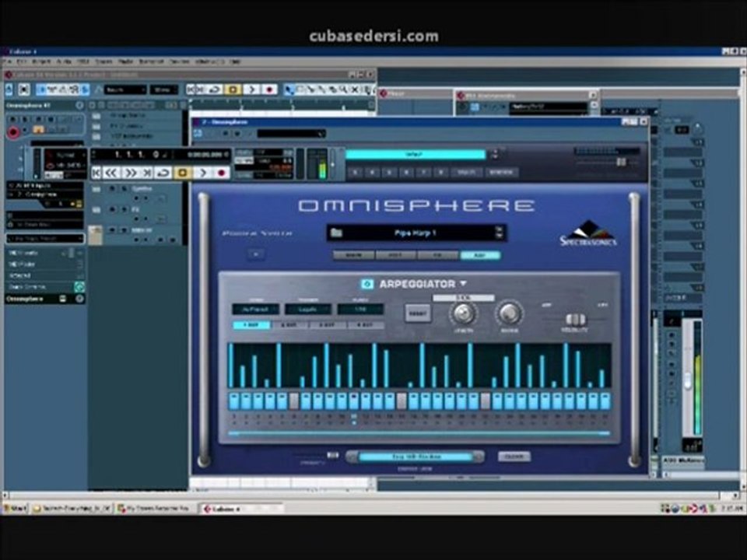The height and width of the screenshot is (560, 747).
Task: Toggle arpeggiator step 1 button
Action: [234, 401]
